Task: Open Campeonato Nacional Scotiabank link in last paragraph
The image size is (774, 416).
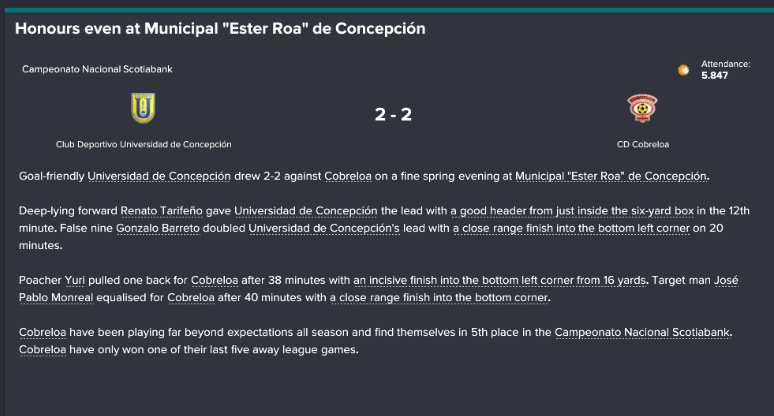Action: 642,333
